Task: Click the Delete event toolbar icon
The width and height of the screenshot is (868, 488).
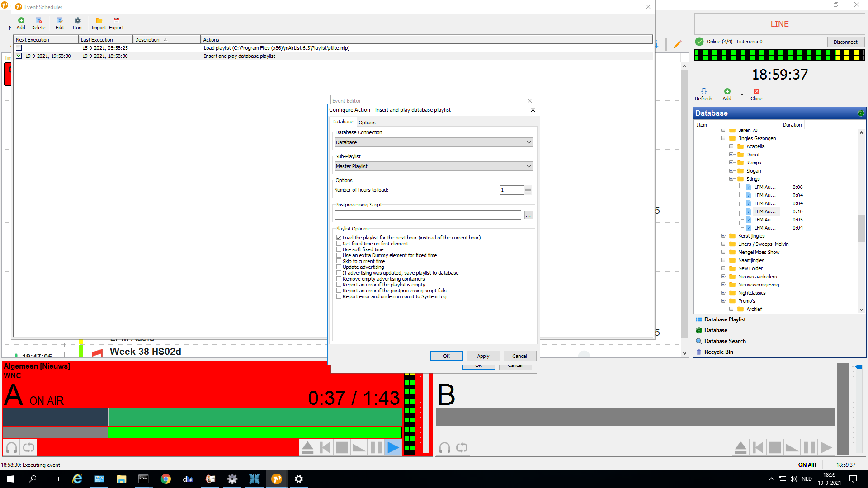Action: pos(38,21)
